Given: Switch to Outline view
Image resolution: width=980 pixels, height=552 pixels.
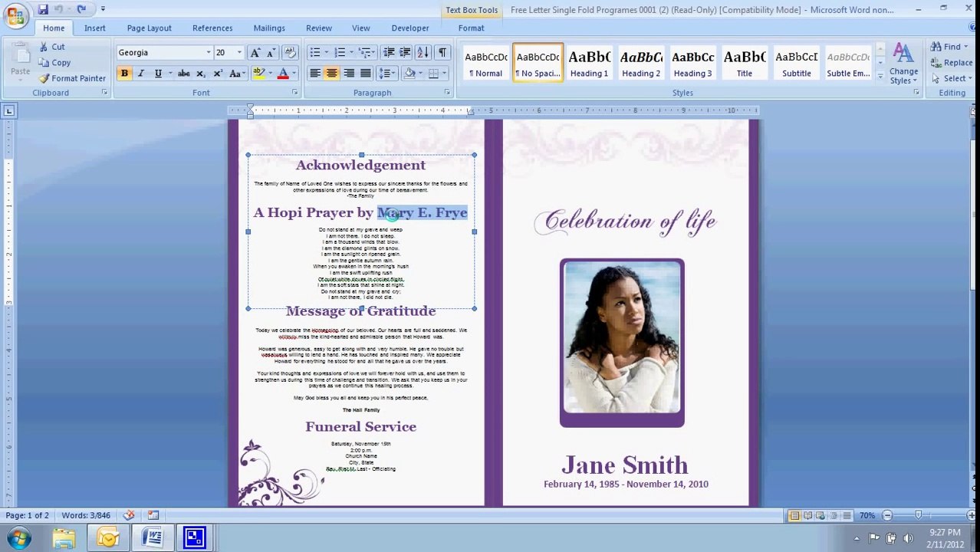Looking at the screenshot, I should [833, 516].
